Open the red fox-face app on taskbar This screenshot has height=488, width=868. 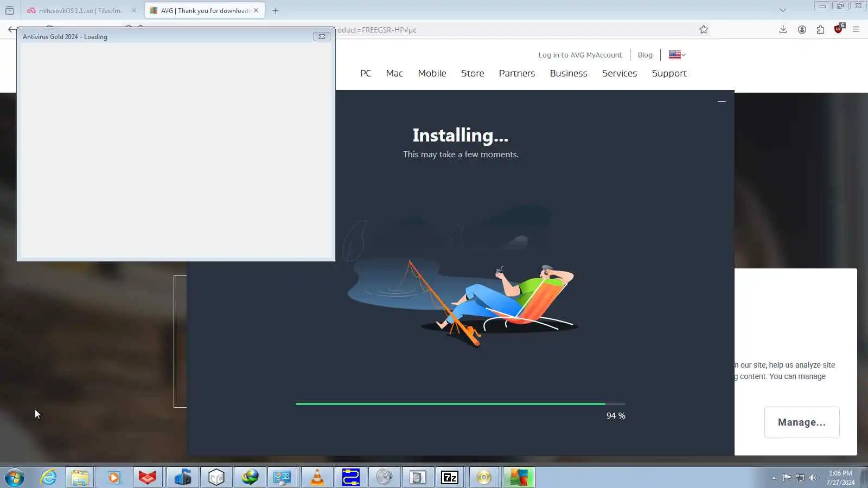coord(148,477)
